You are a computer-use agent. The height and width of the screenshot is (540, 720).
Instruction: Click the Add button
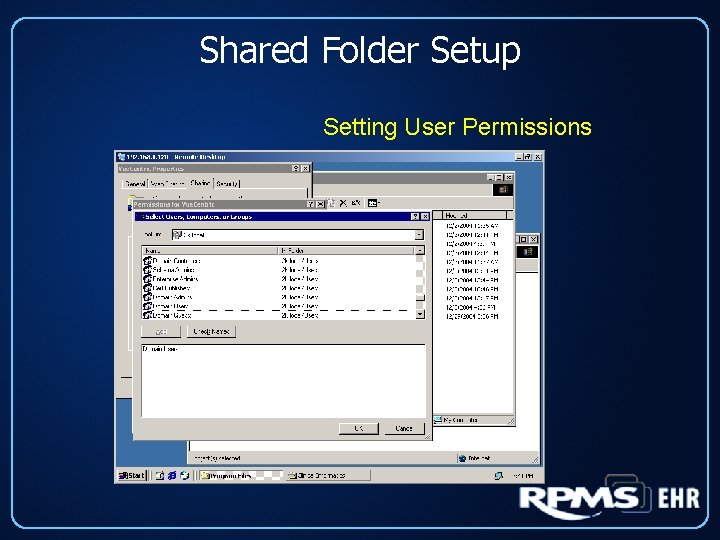(x=161, y=332)
